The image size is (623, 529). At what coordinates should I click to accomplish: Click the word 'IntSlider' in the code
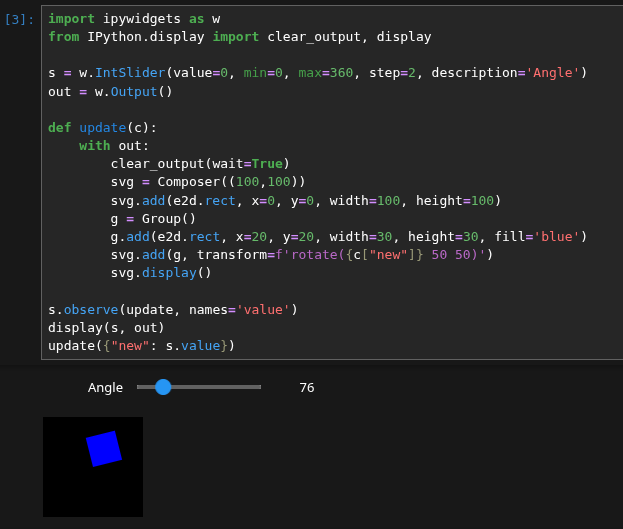pyautogui.click(x=130, y=73)
